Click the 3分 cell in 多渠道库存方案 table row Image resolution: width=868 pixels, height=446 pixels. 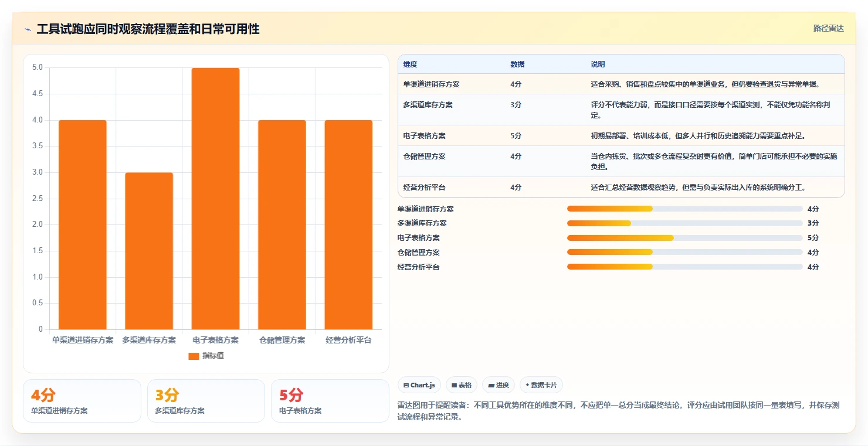pyautogui.click(x=516, y=105)
